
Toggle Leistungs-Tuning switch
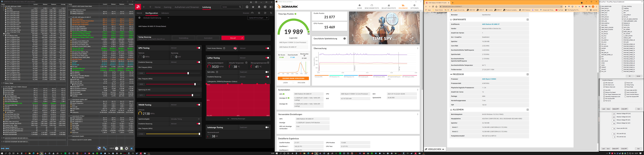click(267, 127)
